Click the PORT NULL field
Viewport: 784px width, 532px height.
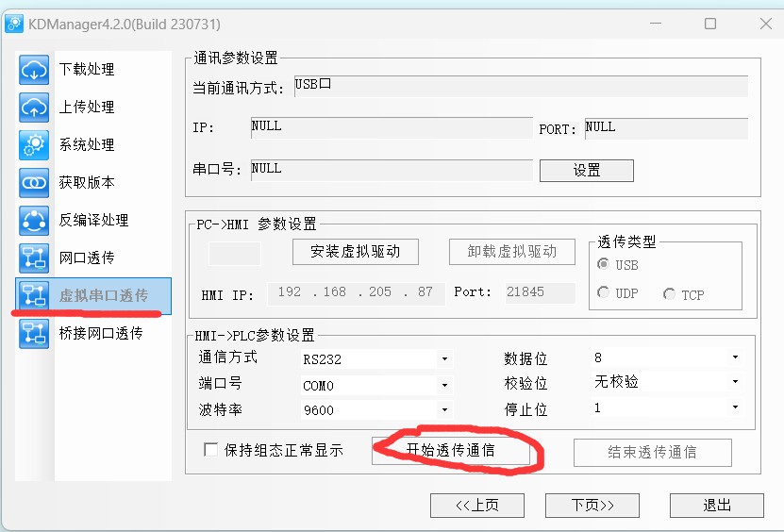tap(666, 128)
